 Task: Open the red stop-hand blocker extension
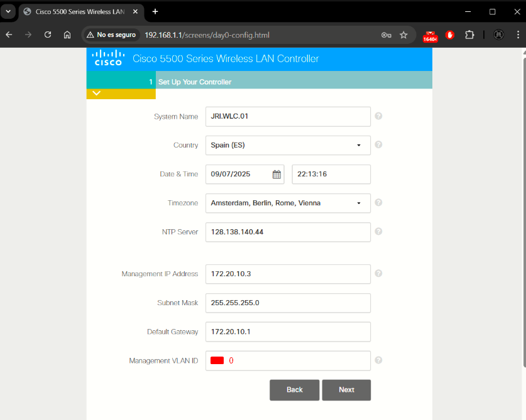pyautogui.click(x=450, y=35)
